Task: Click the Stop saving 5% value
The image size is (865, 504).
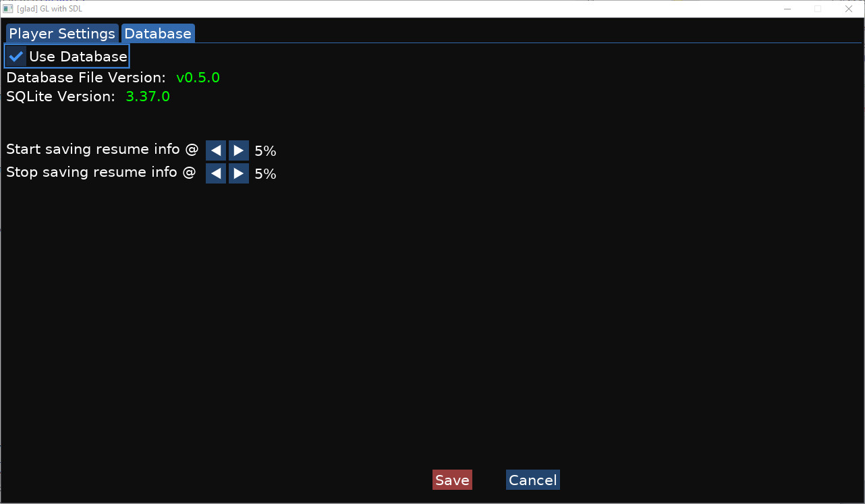Action: click(265, 174)
